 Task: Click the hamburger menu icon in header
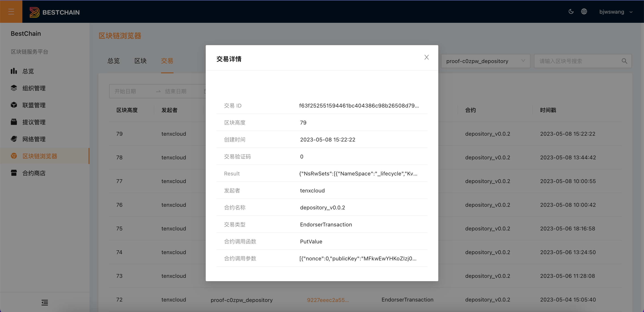tap(11, 11)
